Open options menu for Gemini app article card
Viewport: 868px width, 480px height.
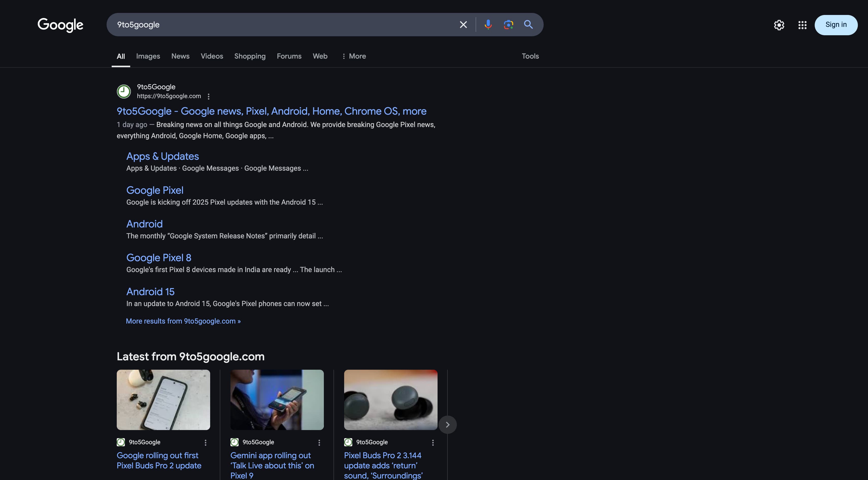(319, 443)
